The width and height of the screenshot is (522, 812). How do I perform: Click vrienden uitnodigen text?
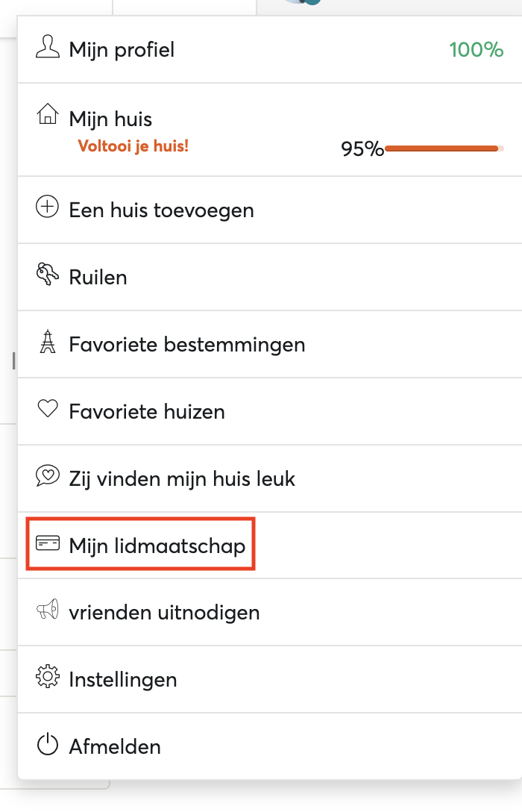[165, 613]
